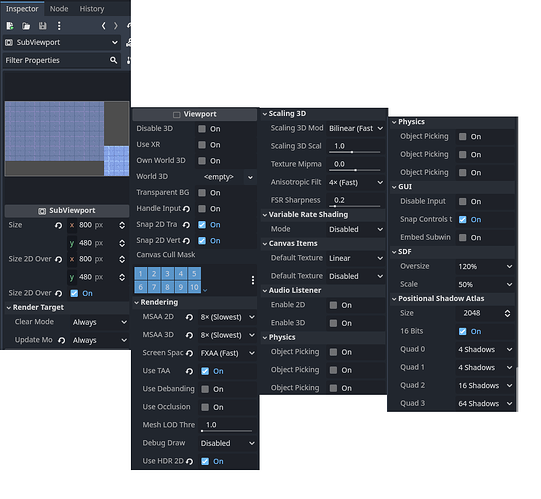
Task: Toggle canvas cull mask layer 10
Action: [194, 287]
